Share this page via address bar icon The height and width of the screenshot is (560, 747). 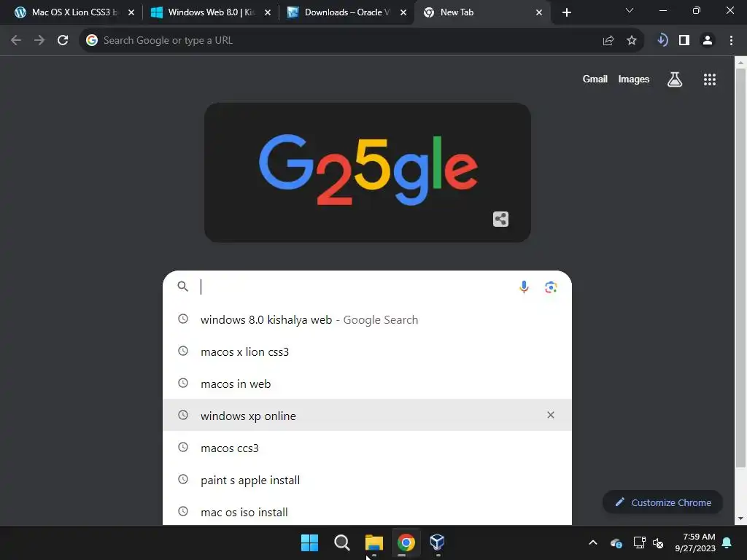click(x=608, y=41)
